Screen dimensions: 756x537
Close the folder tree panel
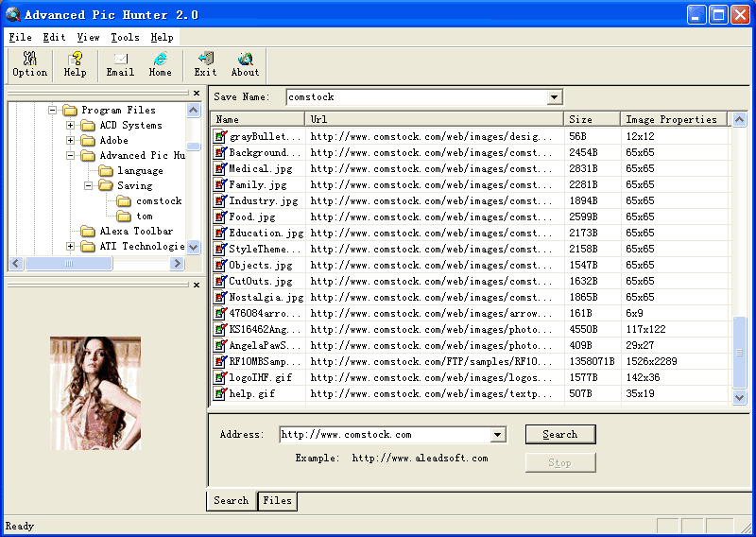click(x=197, y=94)
